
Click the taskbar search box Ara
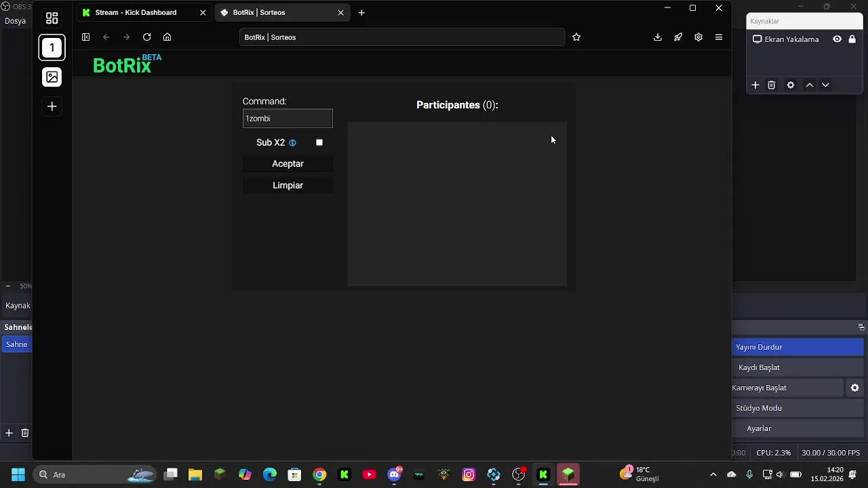95,474
